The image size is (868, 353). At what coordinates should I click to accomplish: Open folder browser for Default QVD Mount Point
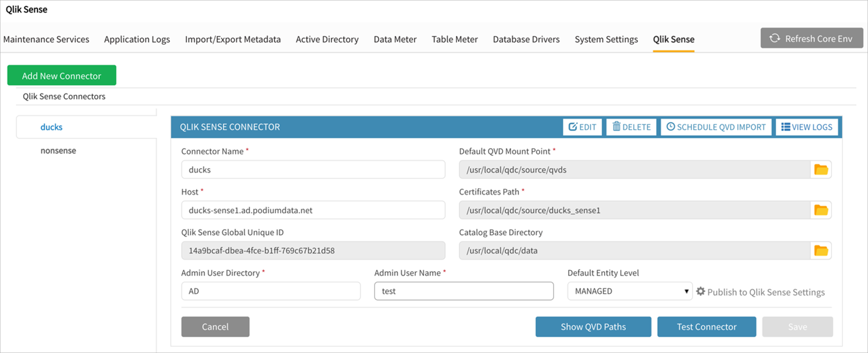click(821, 170)
